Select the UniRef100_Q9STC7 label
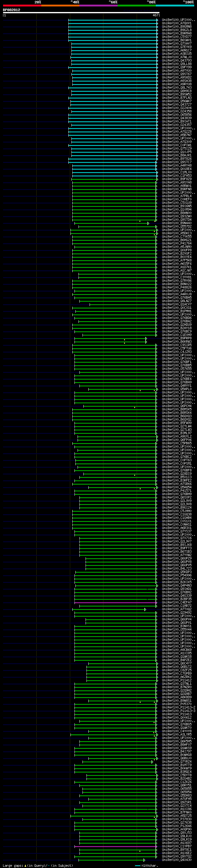The width and height of the screenshot is (197, 868). pyautogui.click(x=176, y=162)
